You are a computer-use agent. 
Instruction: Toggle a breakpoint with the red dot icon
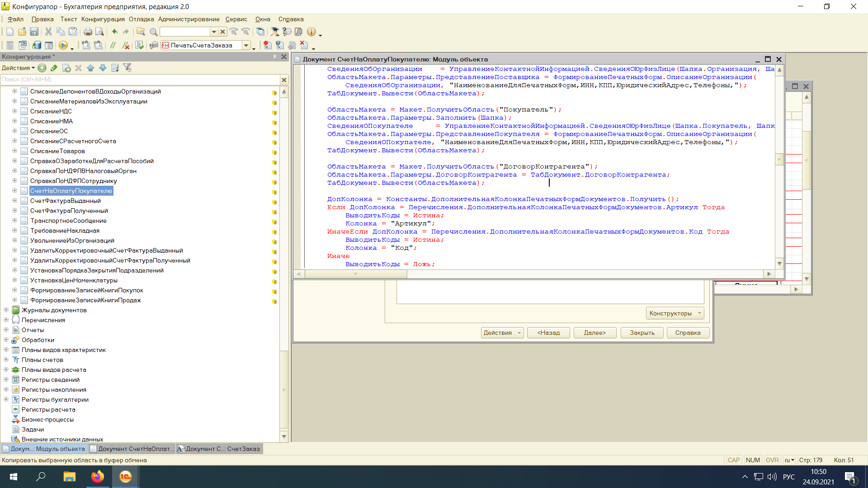tap(268, 45)
